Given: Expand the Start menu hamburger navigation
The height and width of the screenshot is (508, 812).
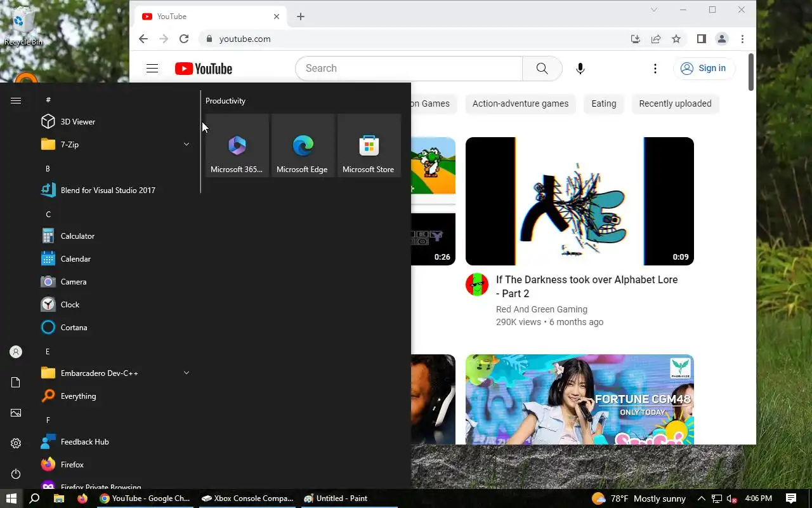Looking at the screenshot, I should coord(16,100).
